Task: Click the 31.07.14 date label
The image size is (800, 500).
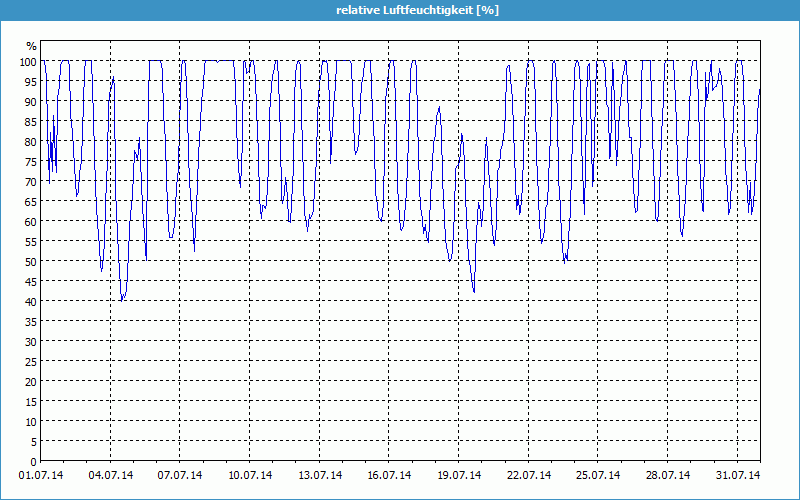Action: coord(738,475)
